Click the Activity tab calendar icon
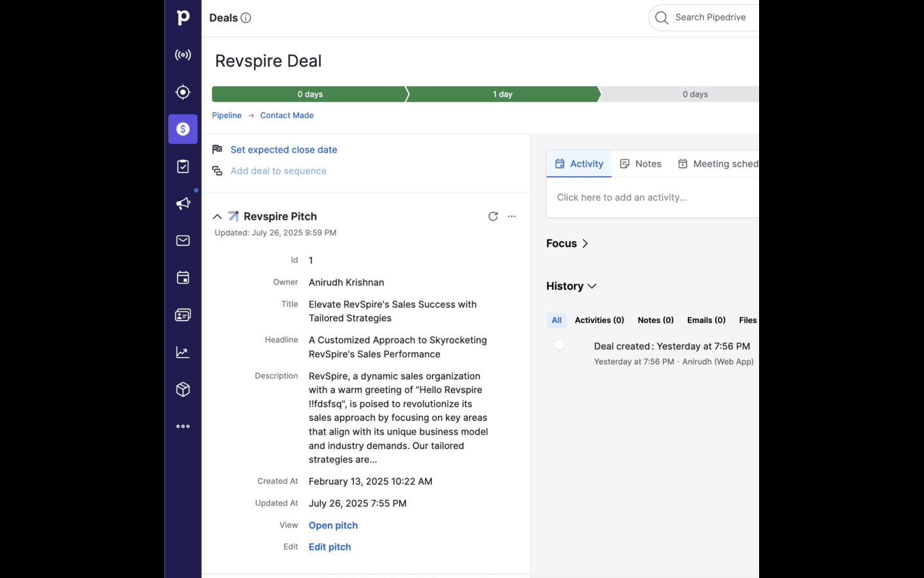The image size is (924, 578). 560,164
